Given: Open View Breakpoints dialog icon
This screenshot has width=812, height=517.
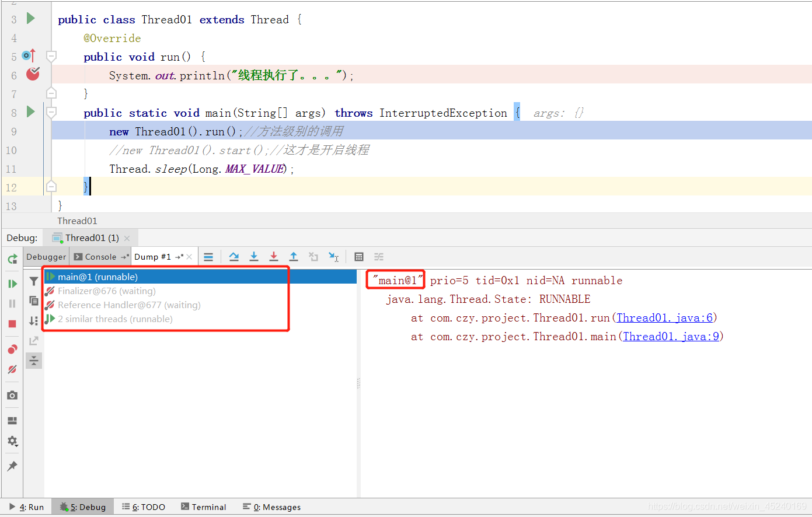Looking at the screenshot, I should tap(12, 349).
